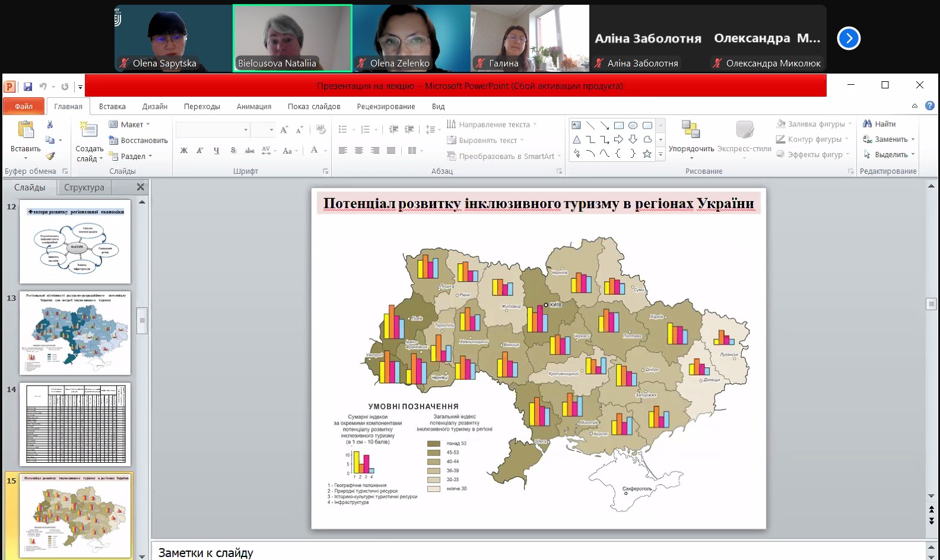Select the straight line shape

[x=590, y=125]
